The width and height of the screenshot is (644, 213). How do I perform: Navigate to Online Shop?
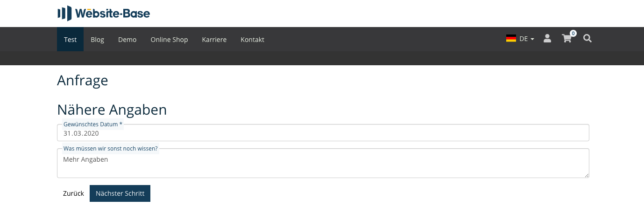point(169,39)
